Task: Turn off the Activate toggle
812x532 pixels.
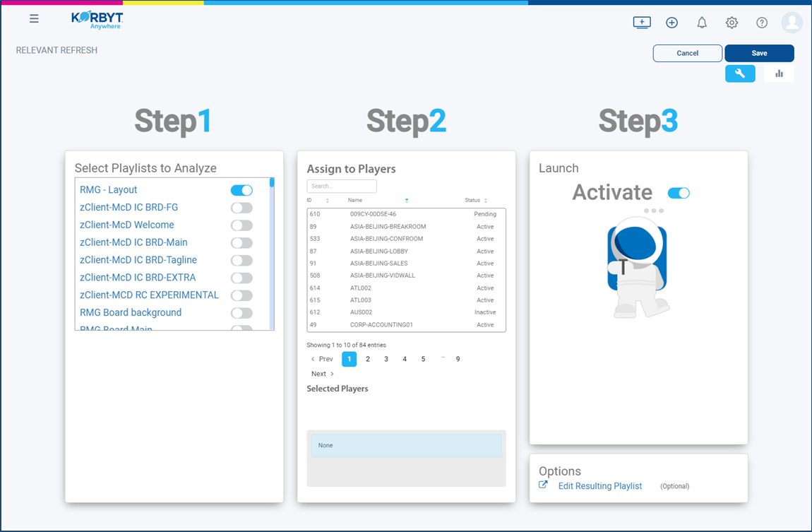Action: tap(679, 193)
